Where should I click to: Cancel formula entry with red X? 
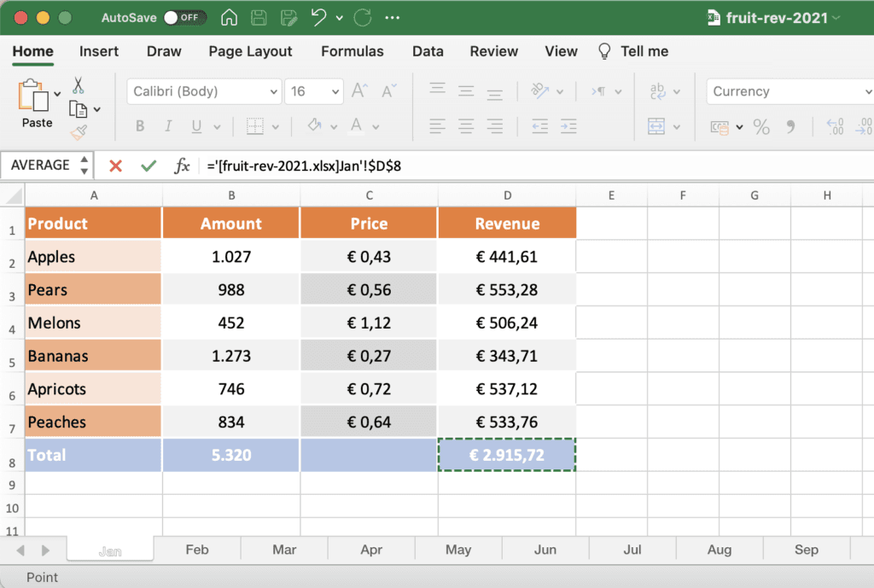click(116, 166)
